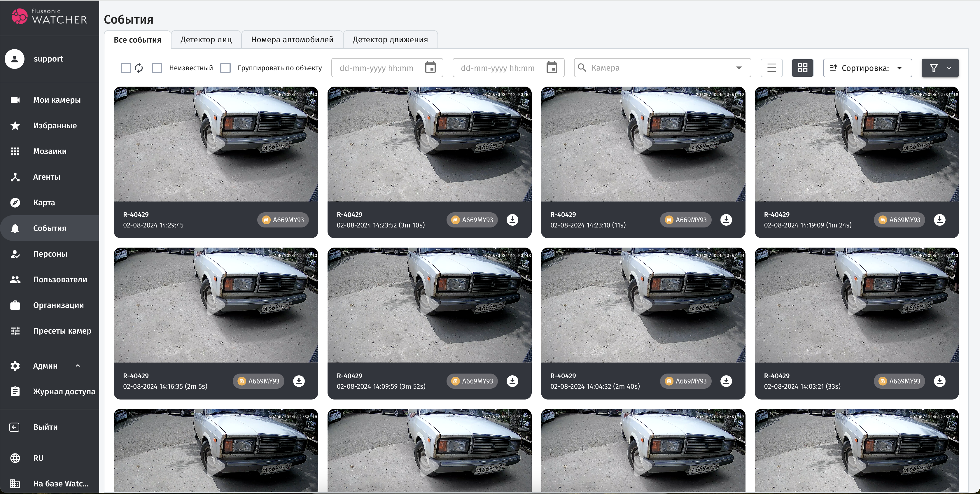Download the 14:03:21 event clip
Screen dimensions: 980x494
point(939,381)
